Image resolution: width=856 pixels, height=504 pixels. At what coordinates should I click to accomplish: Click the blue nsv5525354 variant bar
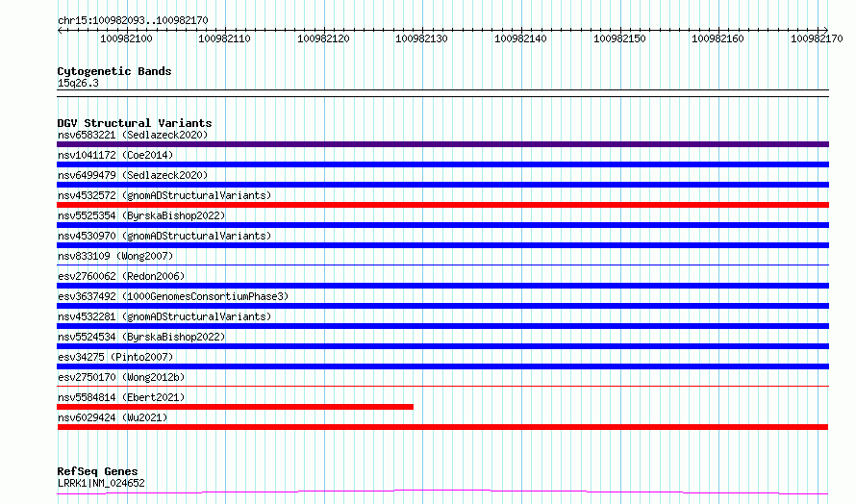[x=442, y=225]
